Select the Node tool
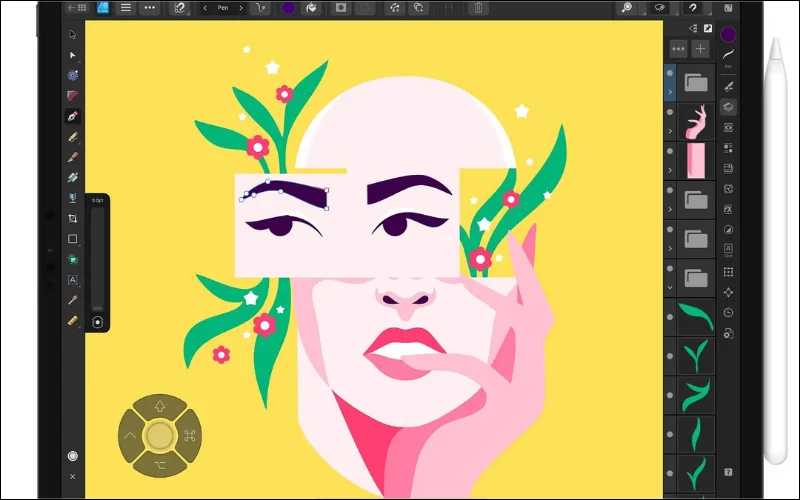The image size is (800, 500). coord(72,55)
